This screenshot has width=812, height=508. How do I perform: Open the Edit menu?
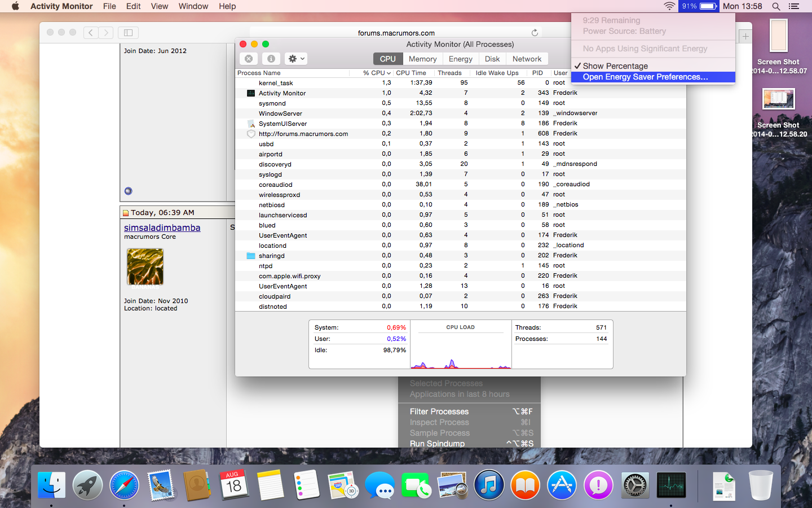[134, 6]
